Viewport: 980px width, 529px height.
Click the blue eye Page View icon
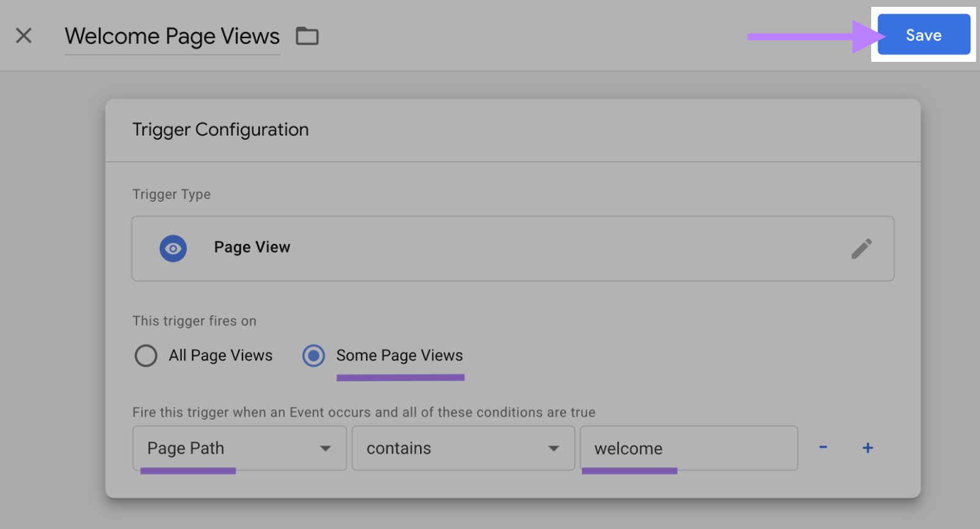(173, 249)
